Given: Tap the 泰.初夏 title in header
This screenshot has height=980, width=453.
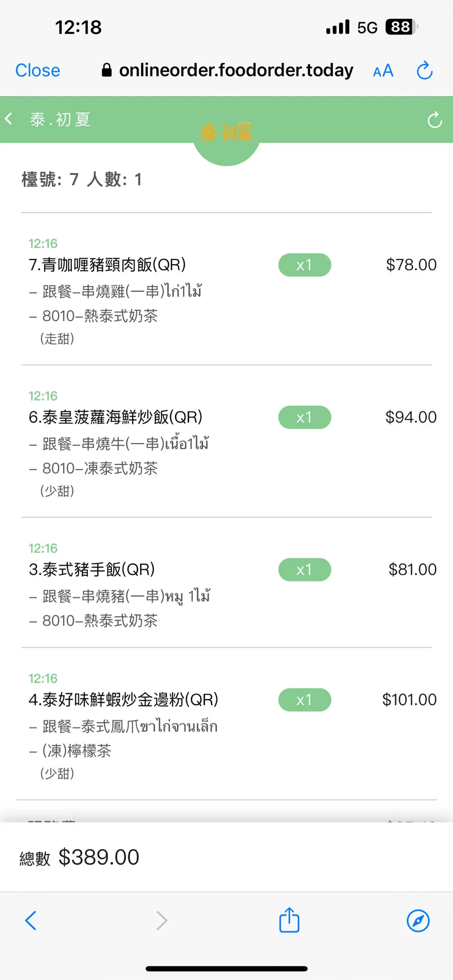Looking at the screenshot, I should coord(60,120).
